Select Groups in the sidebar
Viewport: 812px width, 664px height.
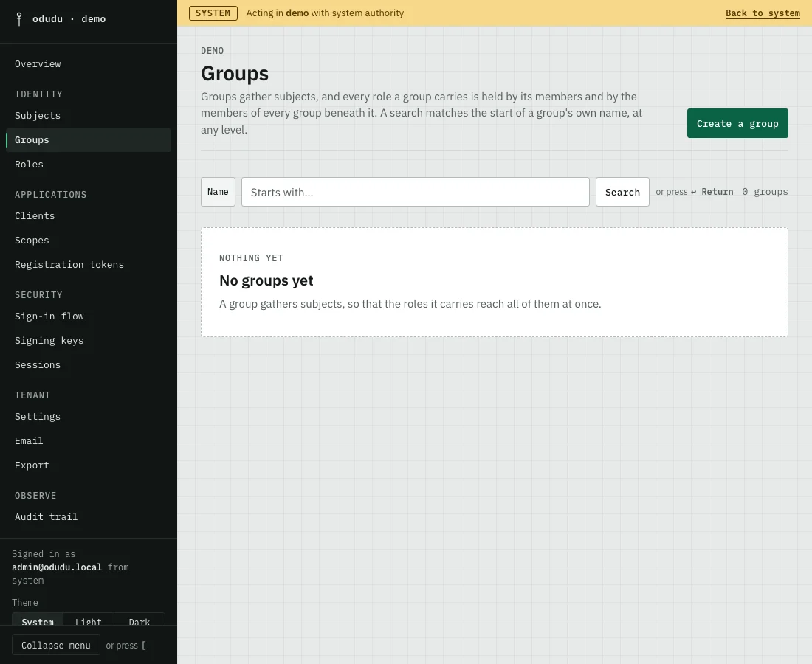[89, 140]
